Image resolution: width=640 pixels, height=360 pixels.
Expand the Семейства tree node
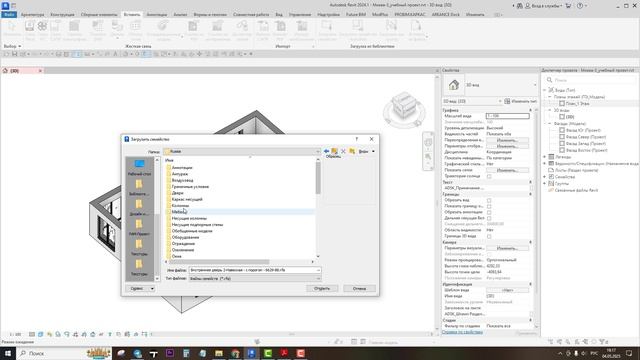point(544,177)
